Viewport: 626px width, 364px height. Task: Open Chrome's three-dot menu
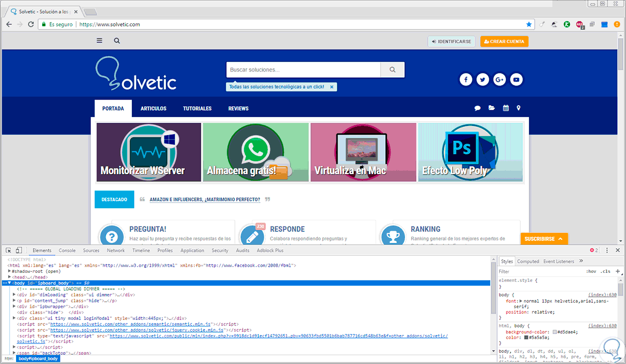point(616,24)
